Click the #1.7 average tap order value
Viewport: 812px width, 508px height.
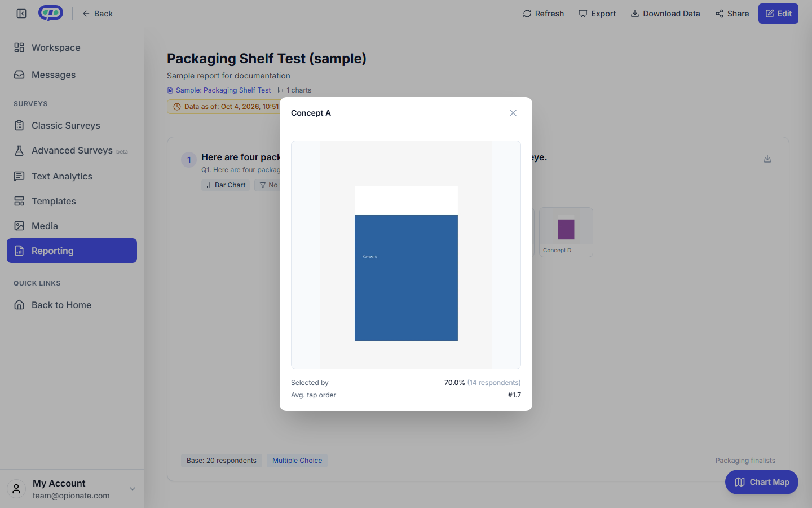pyautogui.click(x=514, y=395)
